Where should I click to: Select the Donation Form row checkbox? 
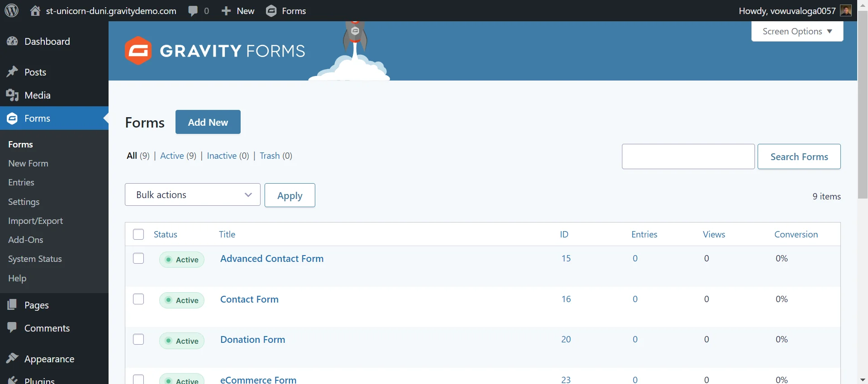point(138,339)
